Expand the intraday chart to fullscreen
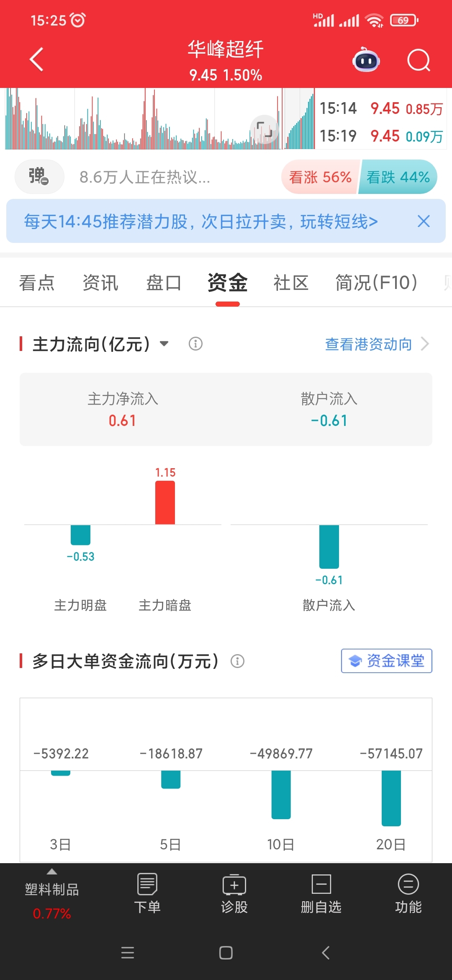This screenshot has width=452, height=980. [265, 129]
